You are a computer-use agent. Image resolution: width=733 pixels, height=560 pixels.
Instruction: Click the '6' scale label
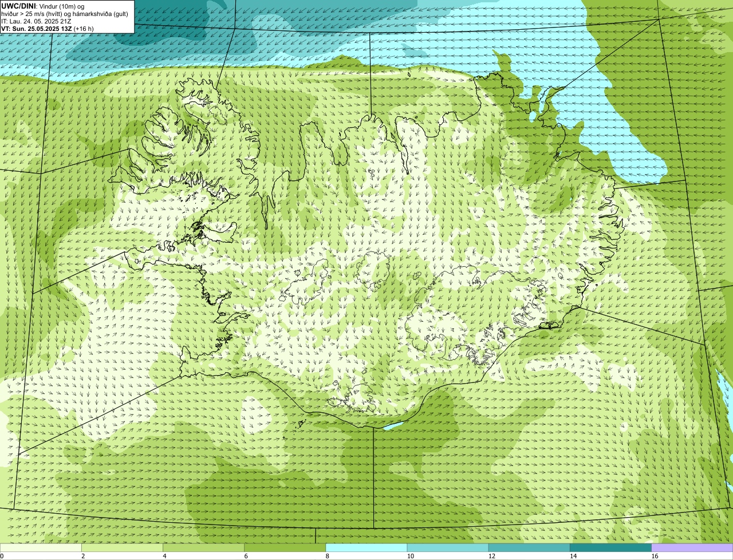click(x=246, y=556)
